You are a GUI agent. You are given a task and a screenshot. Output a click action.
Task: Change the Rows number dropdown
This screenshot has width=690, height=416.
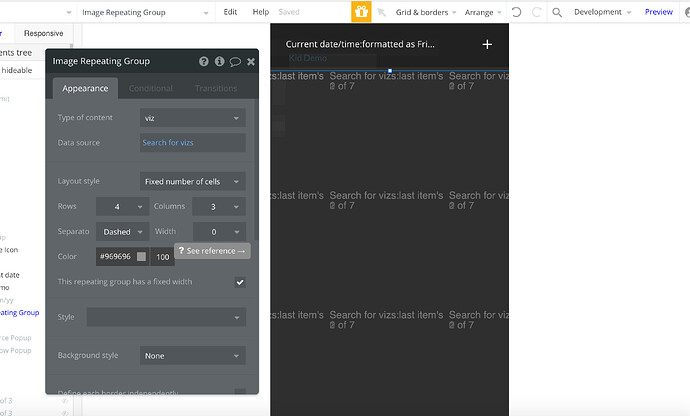pos(122,206)
